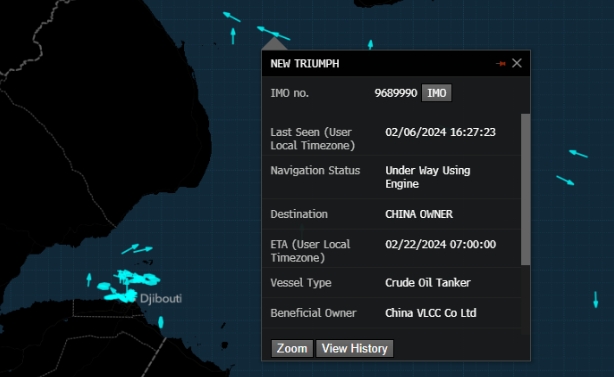Screen dimensions: 614x377
Task: Select the southbound vessel arrow at far right
Action: [x=596, y=299]
